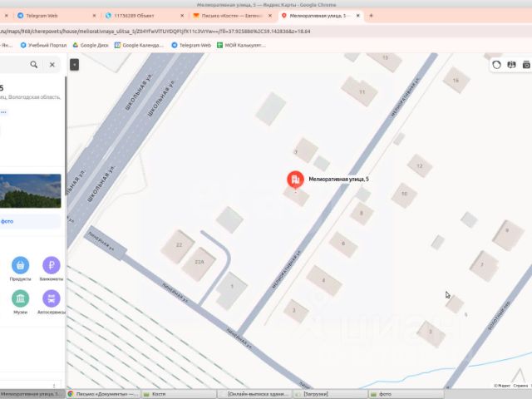
Task: Click building 10 on the map
Action: 404,195
